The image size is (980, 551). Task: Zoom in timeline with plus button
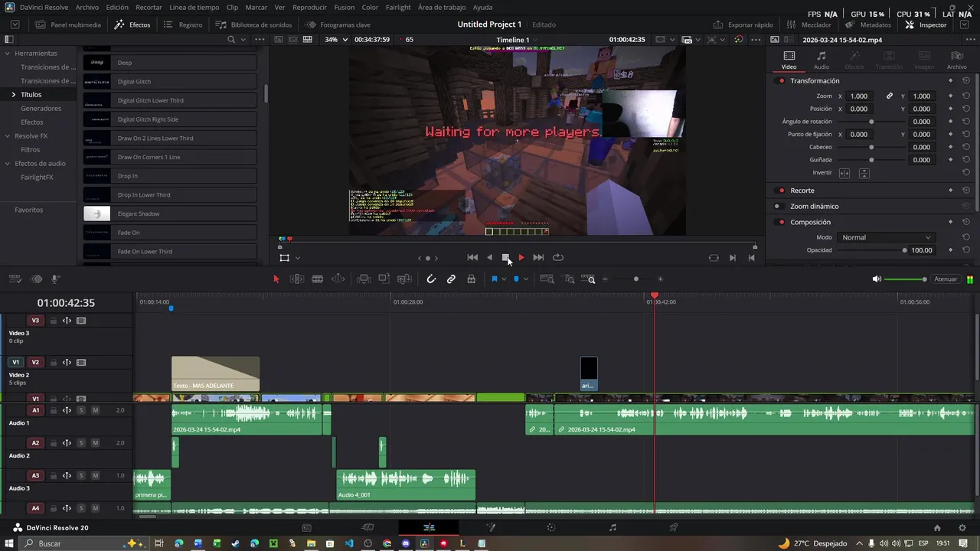[x=660, y=279]
